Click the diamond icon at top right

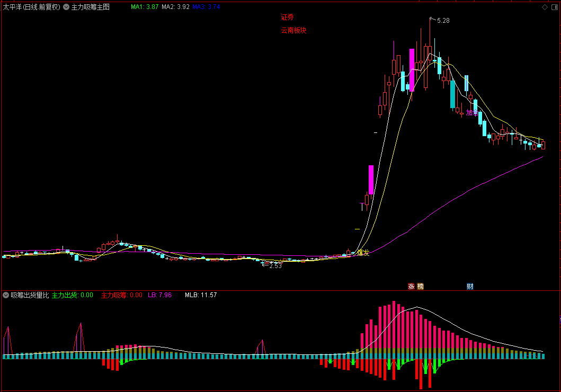[545, 7]
